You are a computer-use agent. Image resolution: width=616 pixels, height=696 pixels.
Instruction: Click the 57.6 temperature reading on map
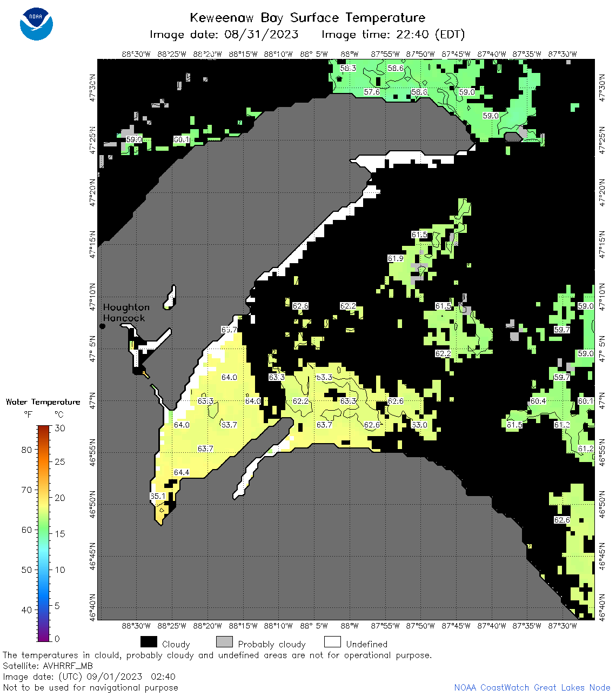click(372, 92)
